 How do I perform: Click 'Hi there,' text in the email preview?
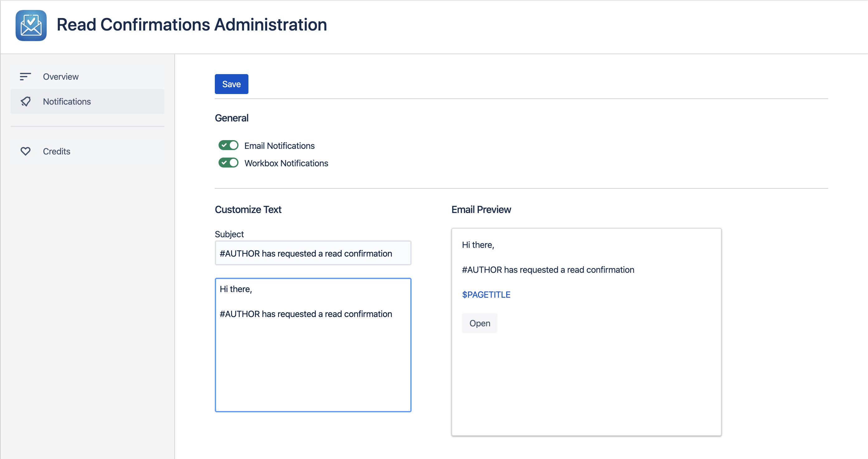[x=478, y=245]
